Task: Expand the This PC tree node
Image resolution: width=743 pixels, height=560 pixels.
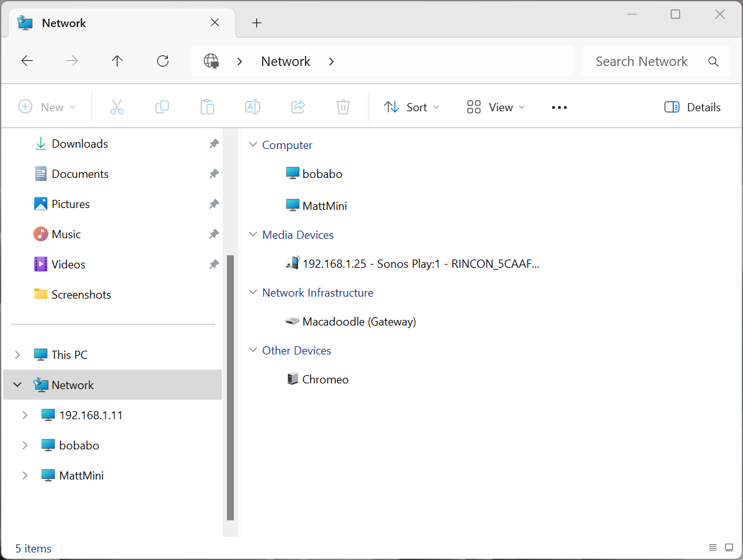Action: pyautogui.click(x=18, y=355)
